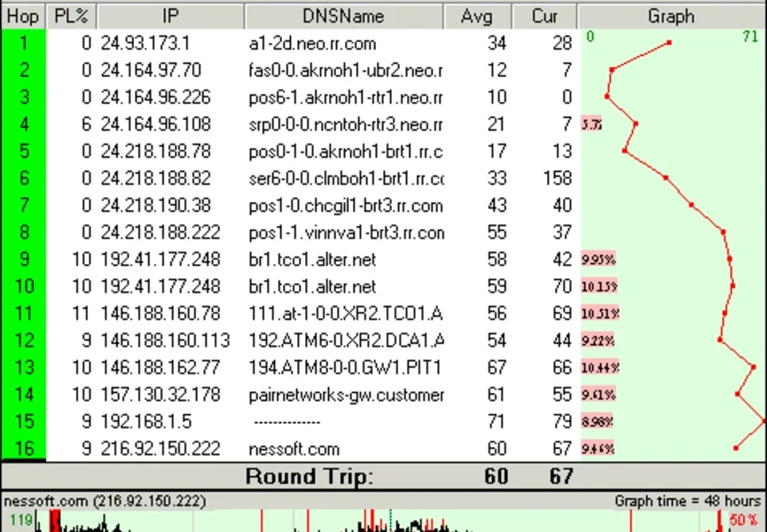Sort by the Hop column header

click(23, 16)
